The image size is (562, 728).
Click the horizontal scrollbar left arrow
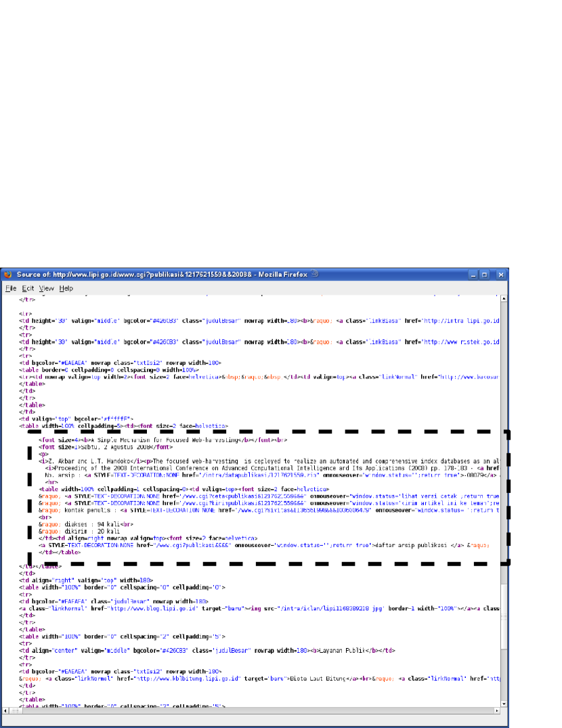point(7,710)
